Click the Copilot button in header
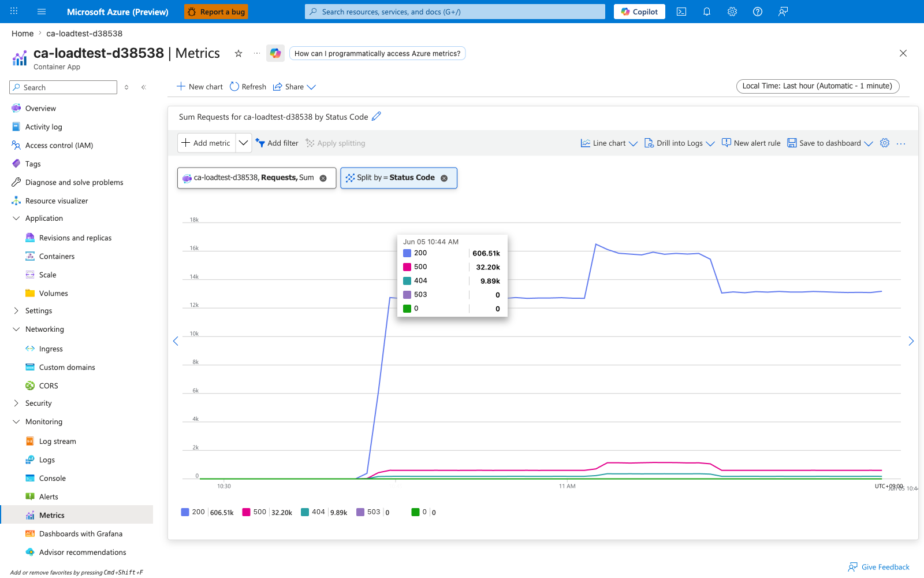The width and height of the screenshot is (924, 578). 639,12
